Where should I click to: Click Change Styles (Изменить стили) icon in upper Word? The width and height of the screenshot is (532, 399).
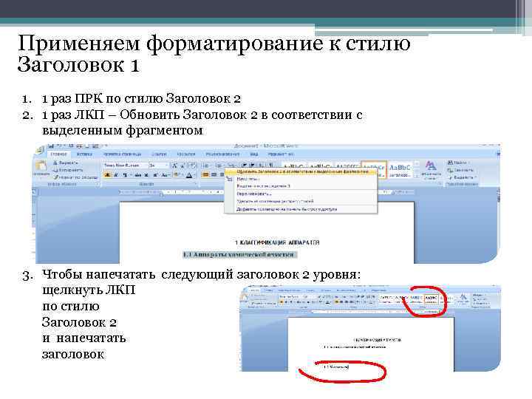pos(431,170)
